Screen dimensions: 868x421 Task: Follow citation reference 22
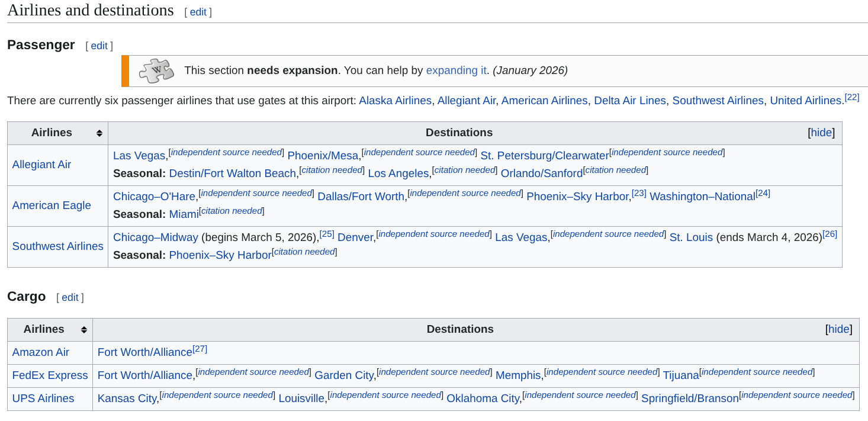pos(851,97)
